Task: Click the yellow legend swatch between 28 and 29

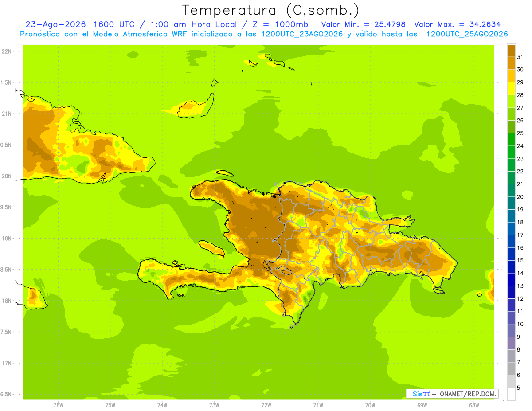Action: click(511, 89)
